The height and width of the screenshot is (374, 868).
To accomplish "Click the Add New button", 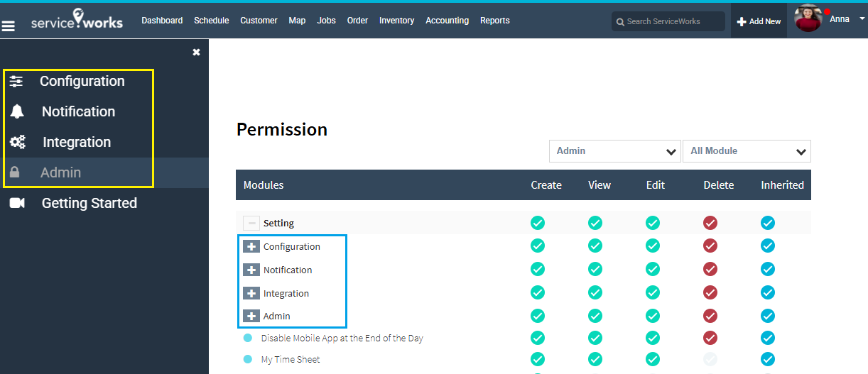I will 759,21.
